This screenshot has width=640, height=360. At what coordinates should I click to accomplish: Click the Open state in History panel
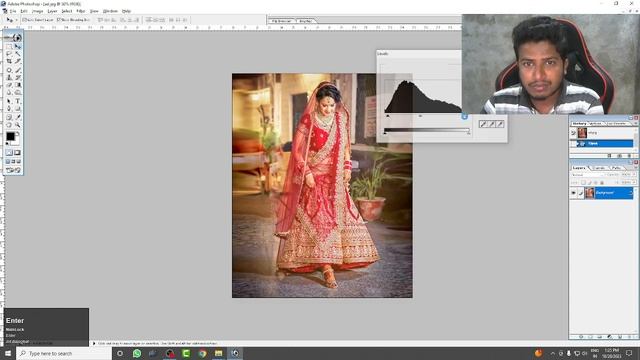tap(605, 144)
